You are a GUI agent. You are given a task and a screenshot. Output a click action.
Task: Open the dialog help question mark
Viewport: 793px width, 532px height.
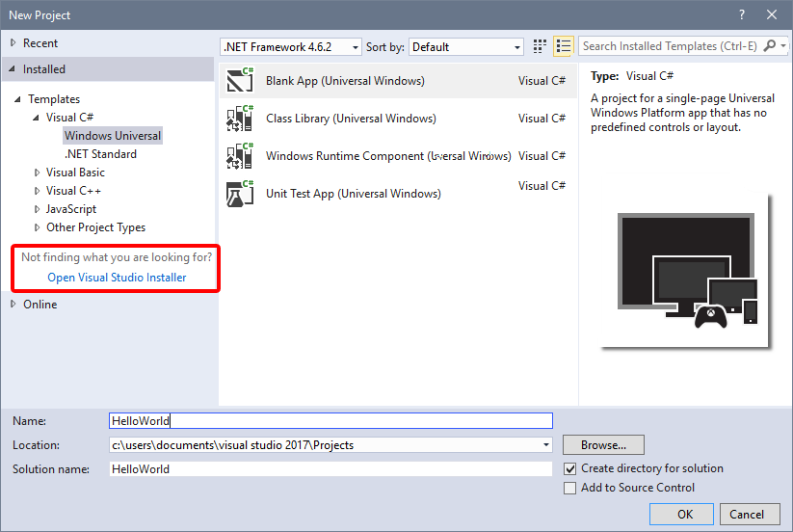[x=741, y=14]
